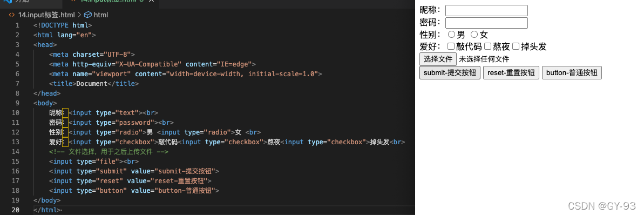Focus the 昵称 text input field
The image size is (644, 215).
486,10
